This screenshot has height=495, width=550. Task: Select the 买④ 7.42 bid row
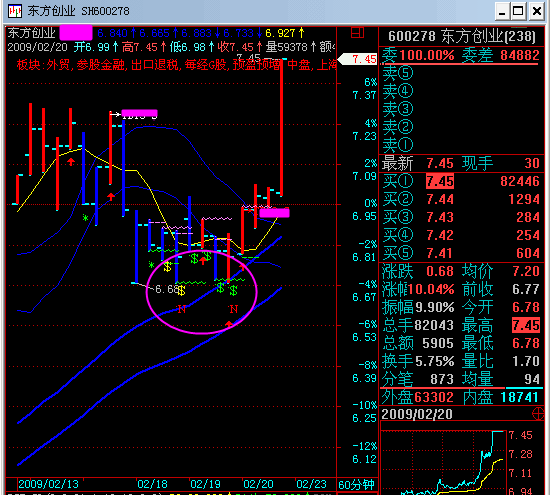pos(461,235)
